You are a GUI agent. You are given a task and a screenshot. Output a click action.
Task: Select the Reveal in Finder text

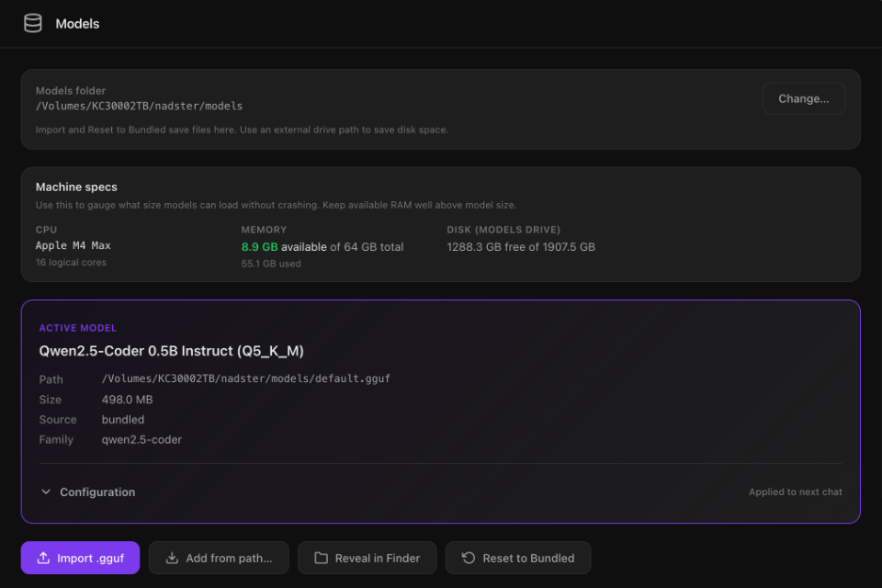(x=378, y=558)
